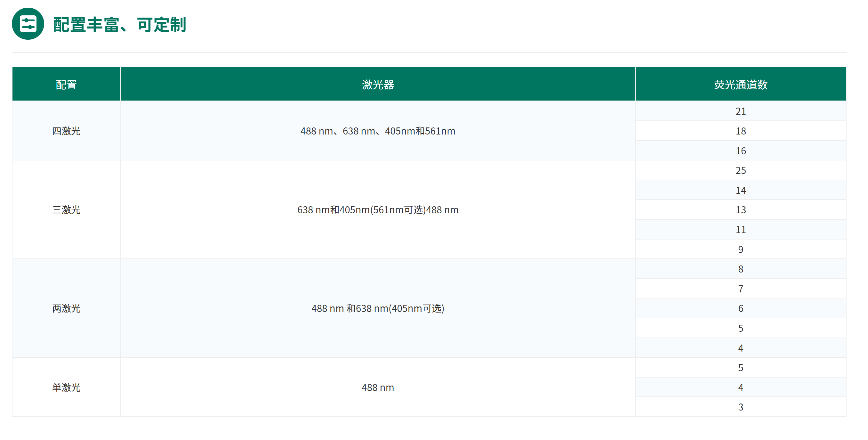Click the 四激光 configuration cell

(x=66, y=131)
